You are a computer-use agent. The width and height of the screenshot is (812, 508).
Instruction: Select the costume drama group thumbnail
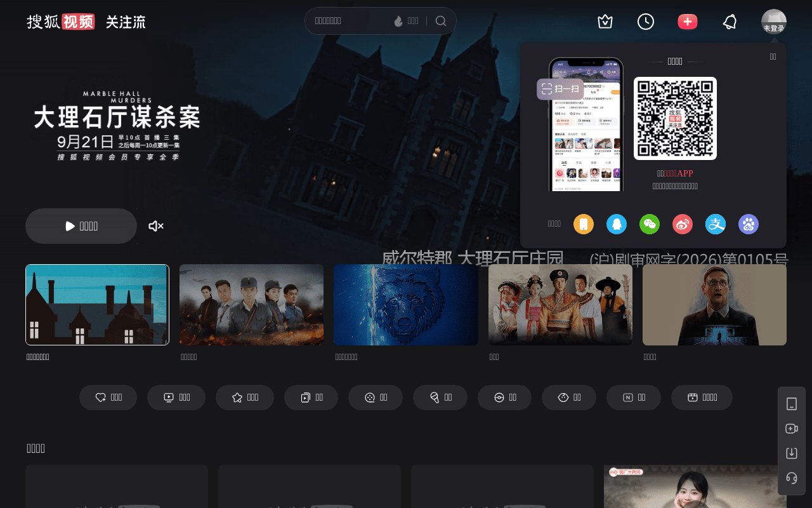[560, 305]
